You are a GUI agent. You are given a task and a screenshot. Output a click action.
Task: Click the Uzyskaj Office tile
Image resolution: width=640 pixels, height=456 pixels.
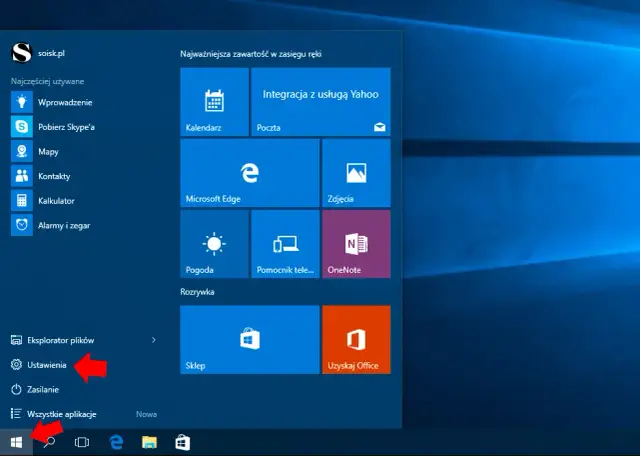point(356,339)
